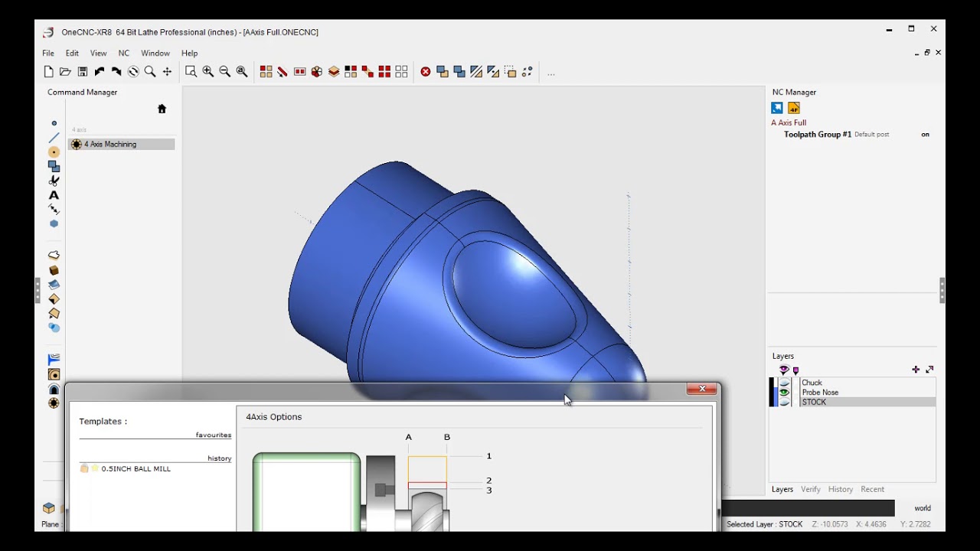Click the blue icon in NC Manager

tap(777, 108)
